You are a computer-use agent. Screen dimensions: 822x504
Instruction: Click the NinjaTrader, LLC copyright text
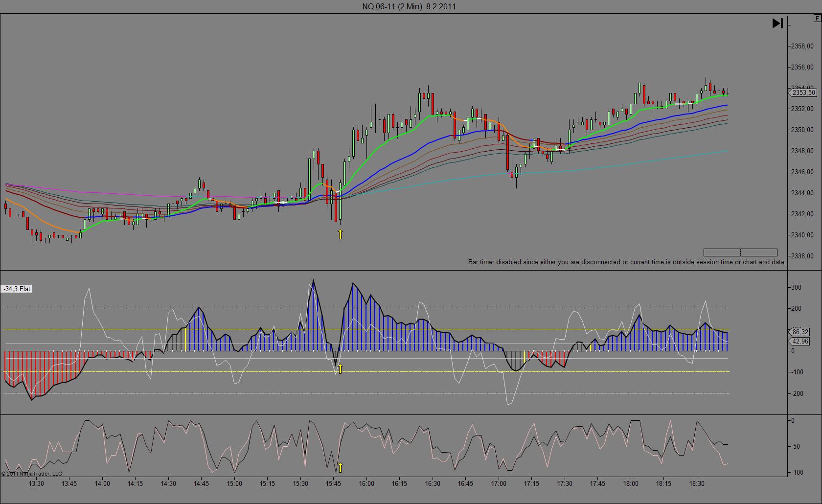pos(32,474)
